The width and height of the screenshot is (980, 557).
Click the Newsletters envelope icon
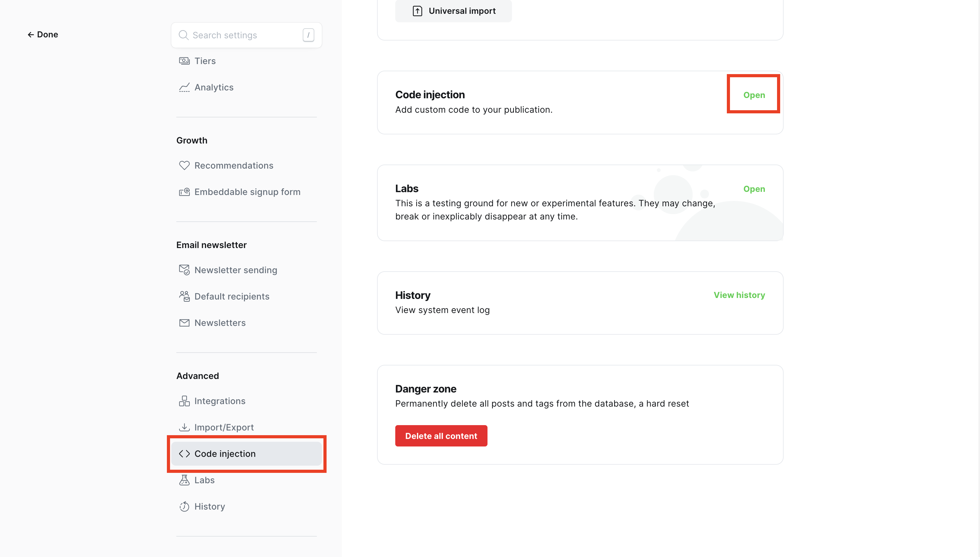coord(184,322)
